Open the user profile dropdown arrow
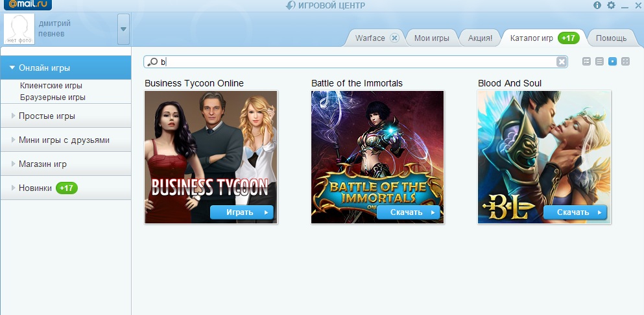The width and height of the screenshot is (644, 315). [x=123, y=29]
